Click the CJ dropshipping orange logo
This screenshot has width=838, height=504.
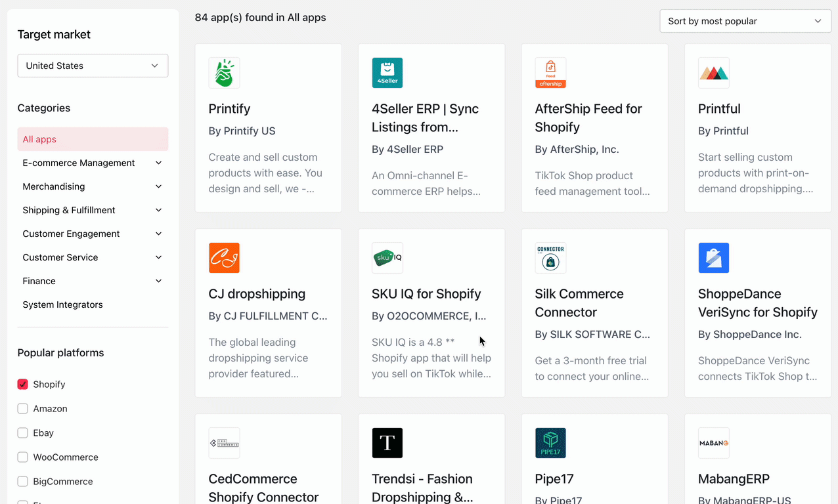(x=224, y=258)
